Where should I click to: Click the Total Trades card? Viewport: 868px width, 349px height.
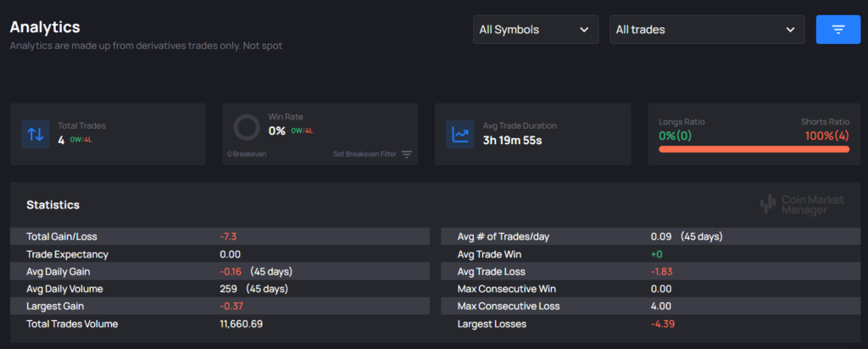click(x=108, y=134)
